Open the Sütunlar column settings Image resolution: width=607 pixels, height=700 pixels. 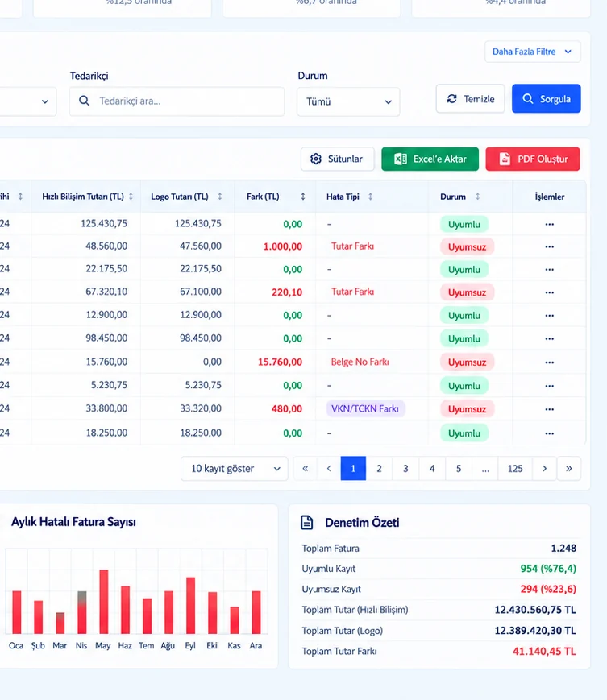(x=337, y=159)
